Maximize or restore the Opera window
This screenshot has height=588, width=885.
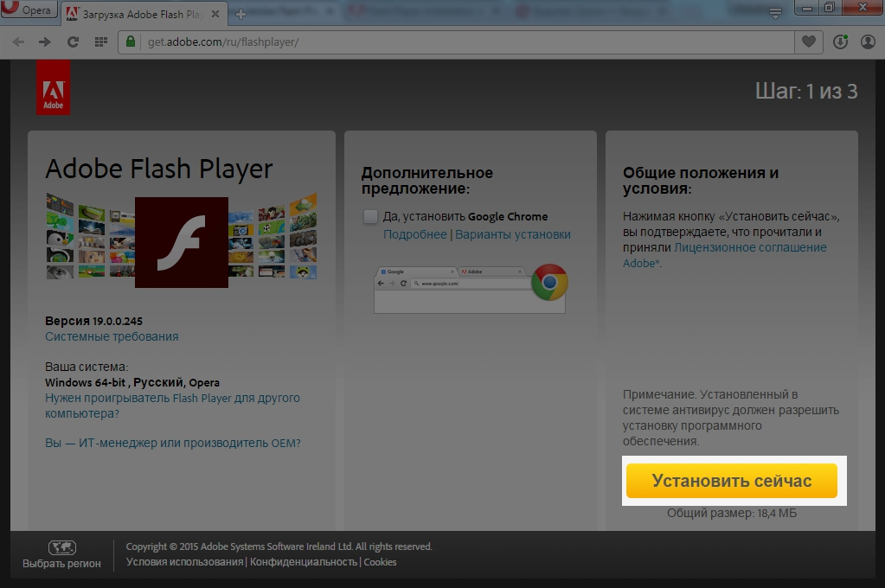pos(830,7)
